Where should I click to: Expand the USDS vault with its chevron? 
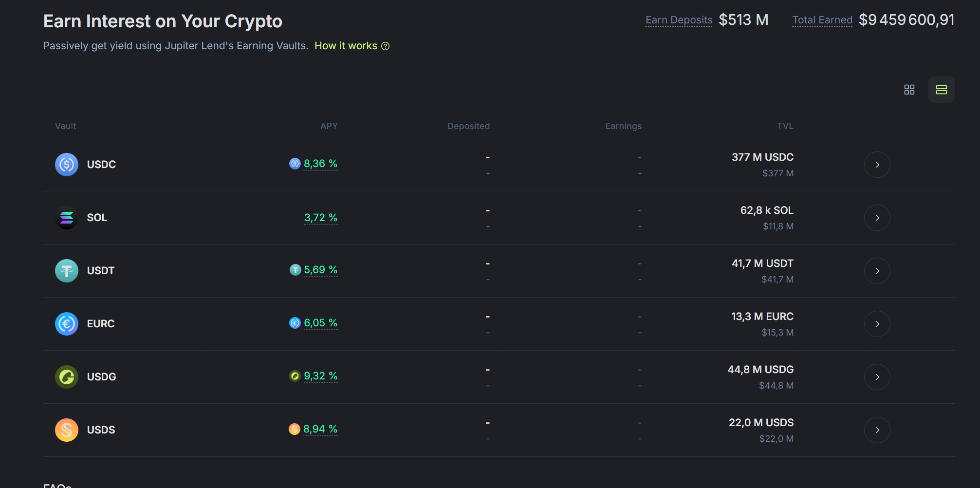[877, 430]
